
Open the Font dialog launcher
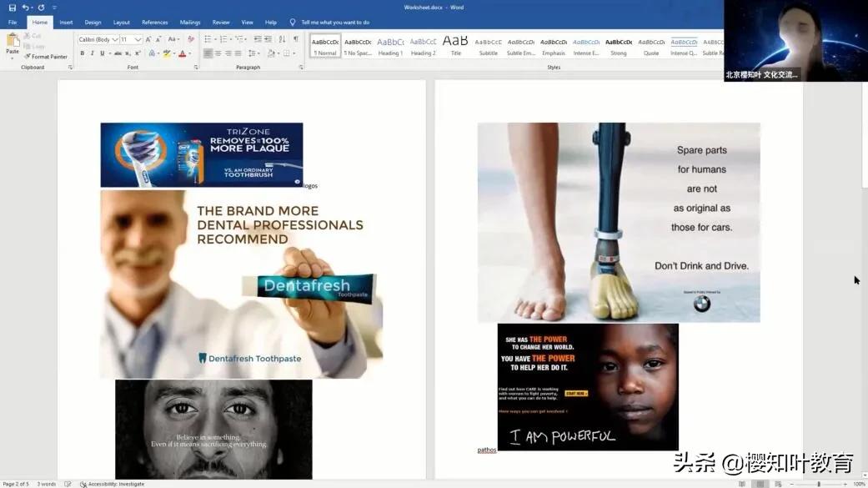point(196,68)
